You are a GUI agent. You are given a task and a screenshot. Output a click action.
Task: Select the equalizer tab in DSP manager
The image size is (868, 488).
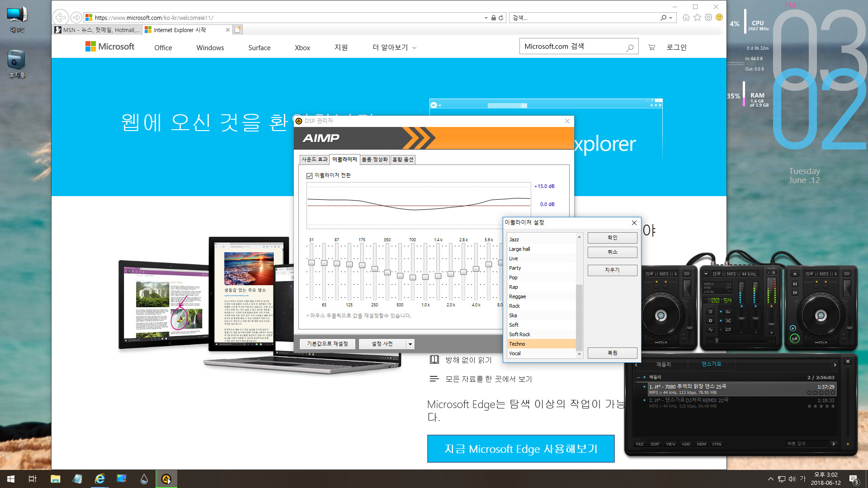(x=344, y=160)
